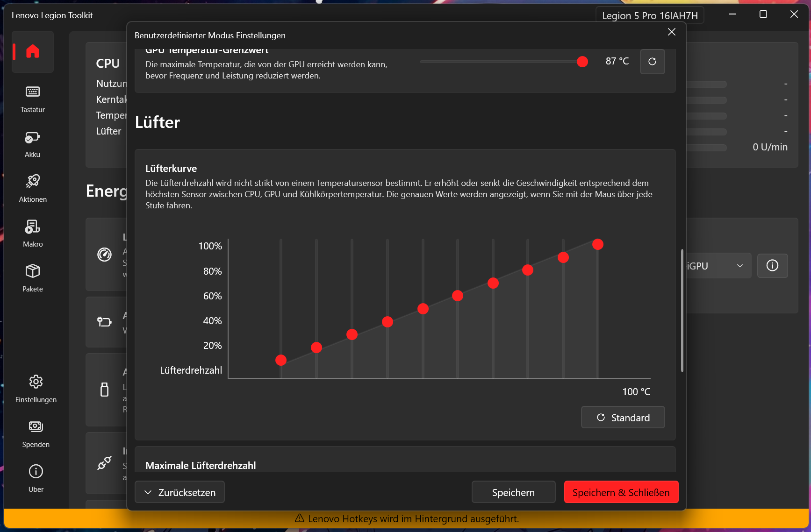
Task: Click the warning triangle in the orange bar
Action: point(300,518)
